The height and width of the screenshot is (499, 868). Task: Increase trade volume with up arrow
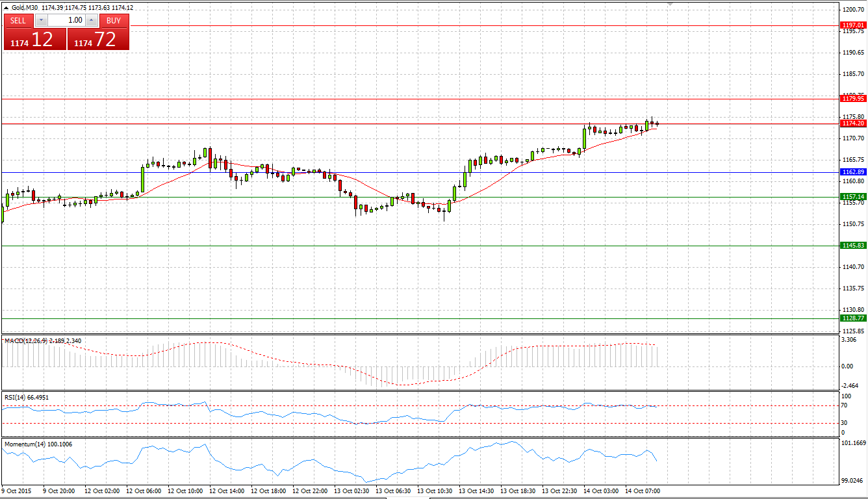click(x=92, y=20)
